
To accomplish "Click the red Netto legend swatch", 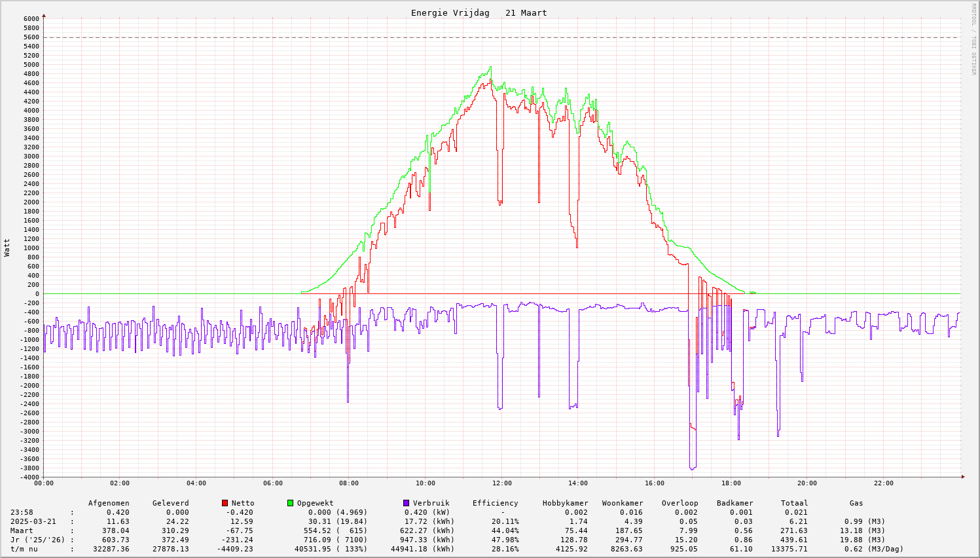I will (x=225, y=503).
